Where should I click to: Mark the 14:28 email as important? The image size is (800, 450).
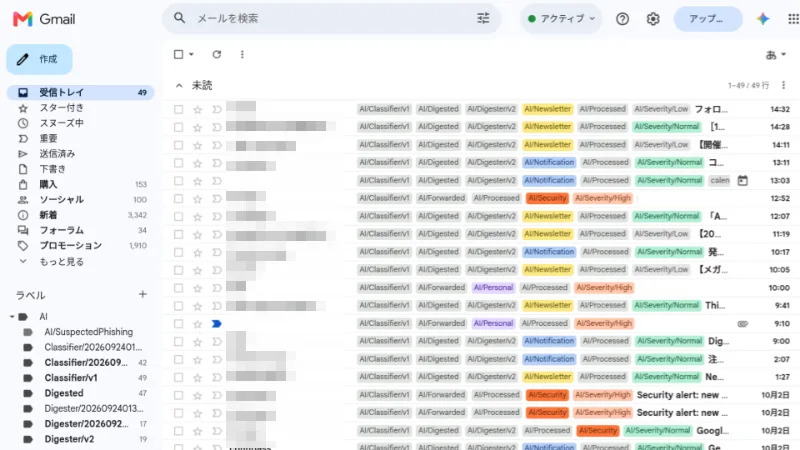tap(216, 127)
